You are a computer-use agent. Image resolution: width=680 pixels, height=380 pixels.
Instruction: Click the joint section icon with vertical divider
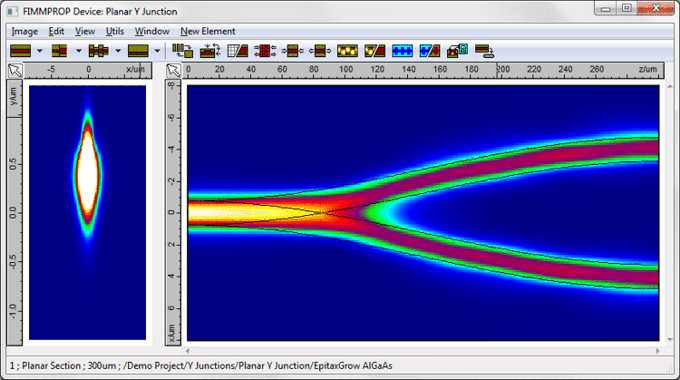click(x=59, y=51)
